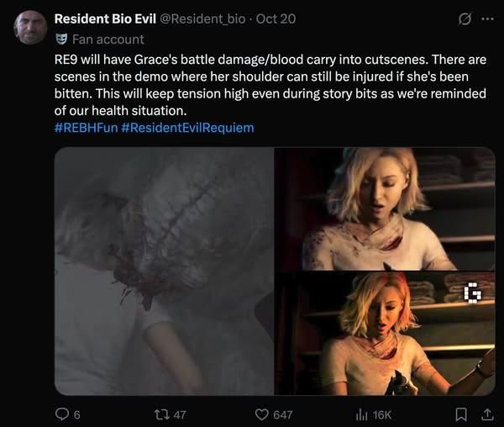
Task: Like the post with heart icon
Action: [x=261, y=414]
